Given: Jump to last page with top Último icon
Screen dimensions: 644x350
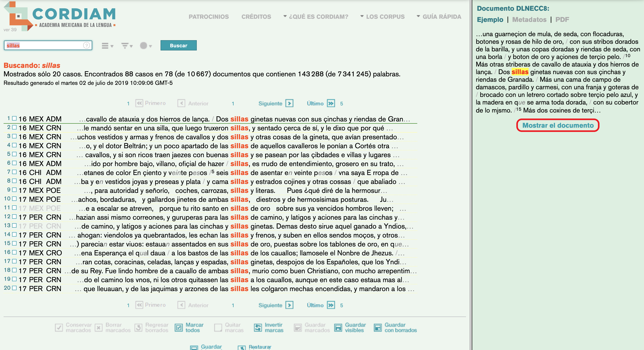Looking at the screenshot, I should click(x=331, y=103).
